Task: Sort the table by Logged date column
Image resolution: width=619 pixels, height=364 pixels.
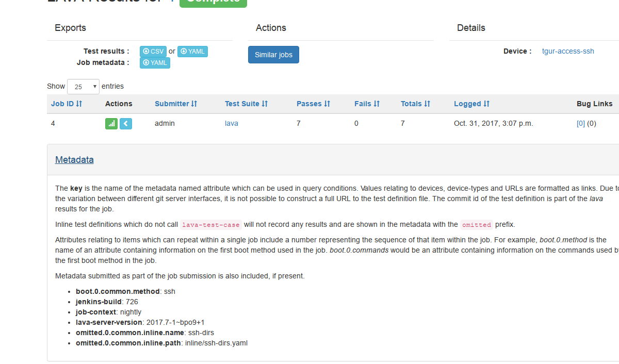Action: (x=471, y=104)
